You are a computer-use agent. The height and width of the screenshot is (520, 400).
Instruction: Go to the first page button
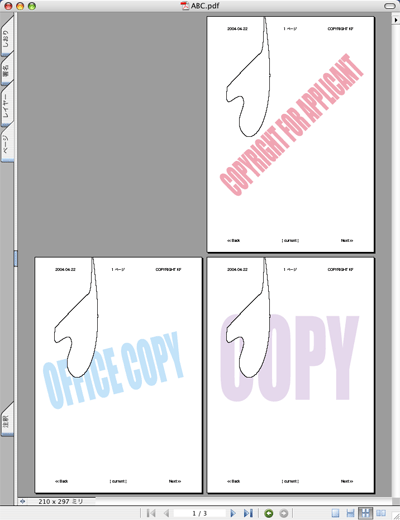tap(151, 513)
